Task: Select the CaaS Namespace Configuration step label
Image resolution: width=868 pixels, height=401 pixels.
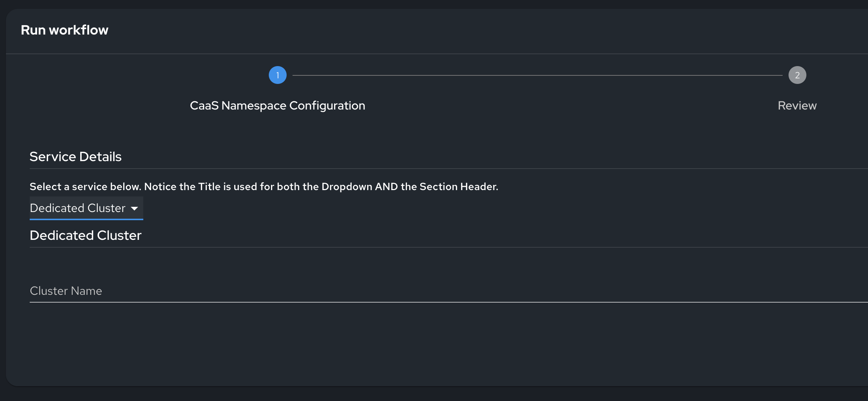Action: point(277,105)
